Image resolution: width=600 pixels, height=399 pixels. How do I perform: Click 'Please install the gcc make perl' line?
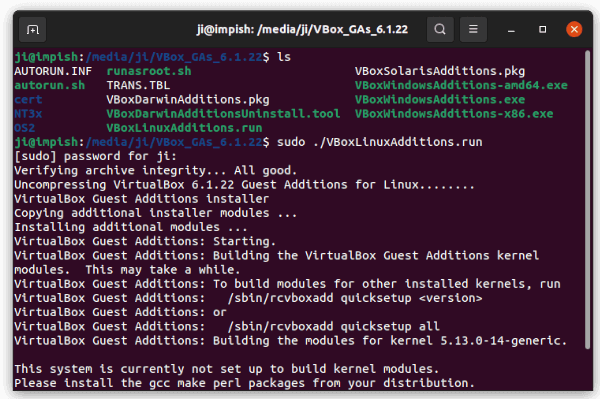(245, 383)
